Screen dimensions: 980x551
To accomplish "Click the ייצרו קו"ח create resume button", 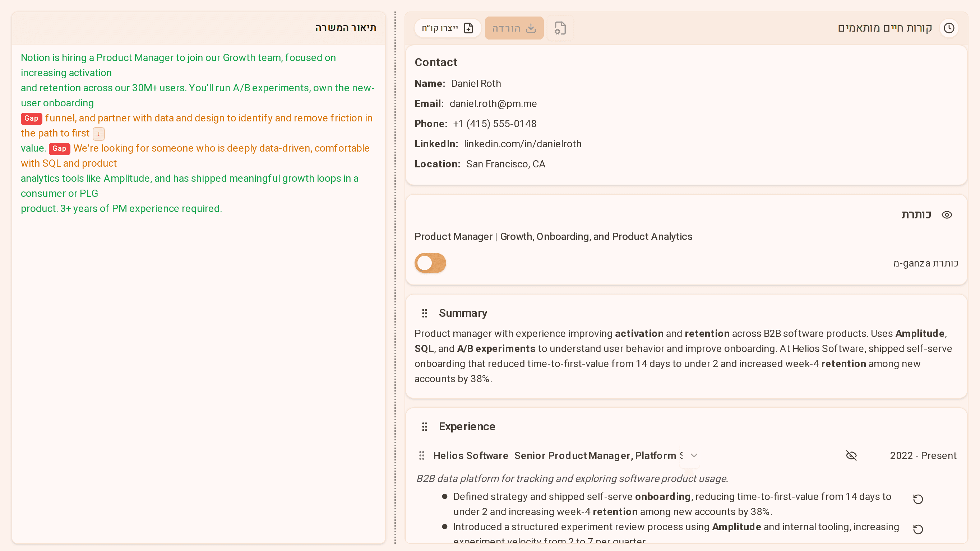I will tap(448, 28).
